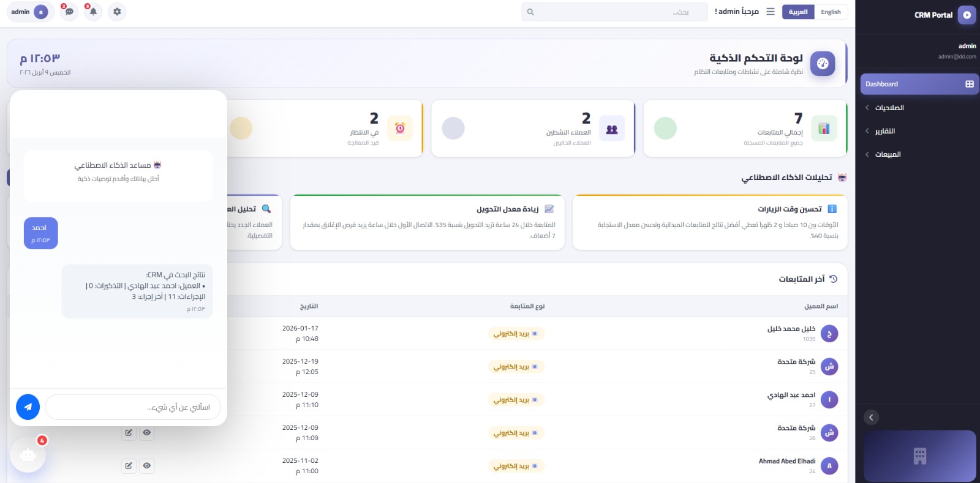The height and width of the screenshot is (483, 980).
Task: View the 2025-11-02 follow-up (eye icon)
Action: (147, 465)
